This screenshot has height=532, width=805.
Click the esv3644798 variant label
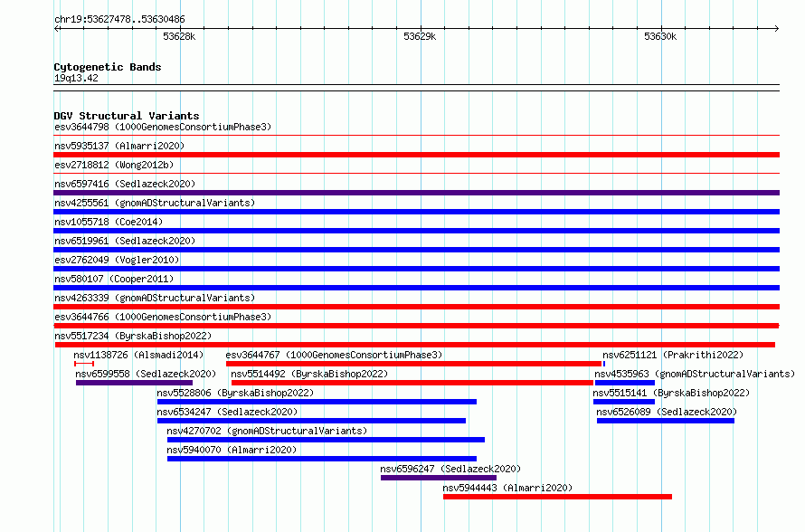coord(163,127)
